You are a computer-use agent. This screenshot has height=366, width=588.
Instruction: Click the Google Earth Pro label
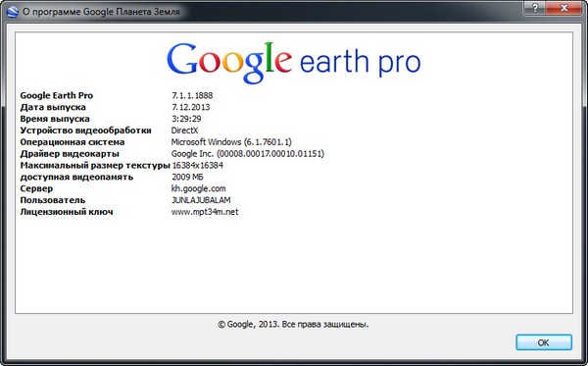57,95
